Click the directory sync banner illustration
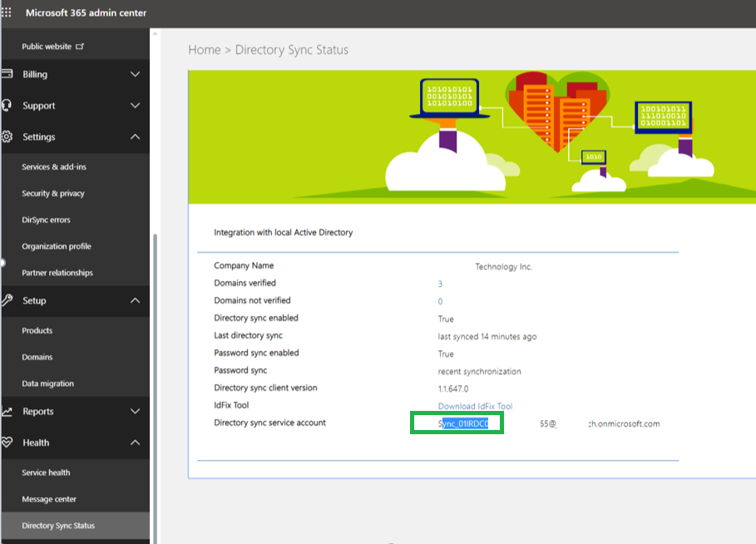 [x=472, y=137]
